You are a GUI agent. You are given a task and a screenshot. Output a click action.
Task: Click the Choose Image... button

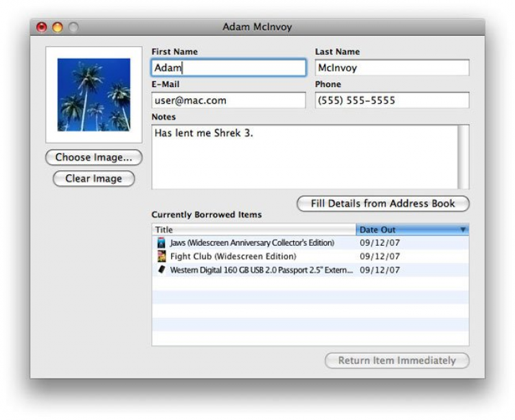[93, 157]
